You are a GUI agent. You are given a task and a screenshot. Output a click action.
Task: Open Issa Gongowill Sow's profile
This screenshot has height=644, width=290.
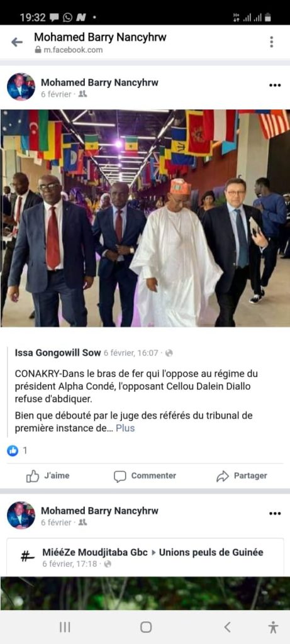(x=57, y=352)
